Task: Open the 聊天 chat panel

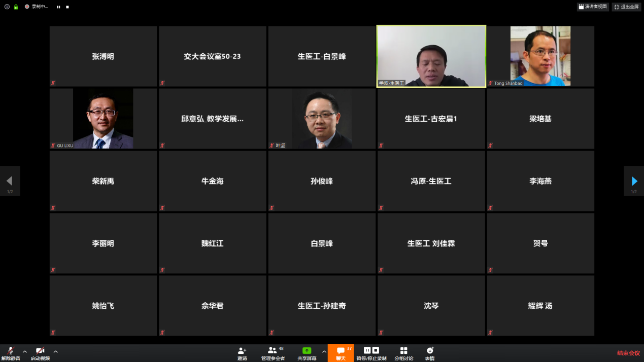Action: coord(341,351)
